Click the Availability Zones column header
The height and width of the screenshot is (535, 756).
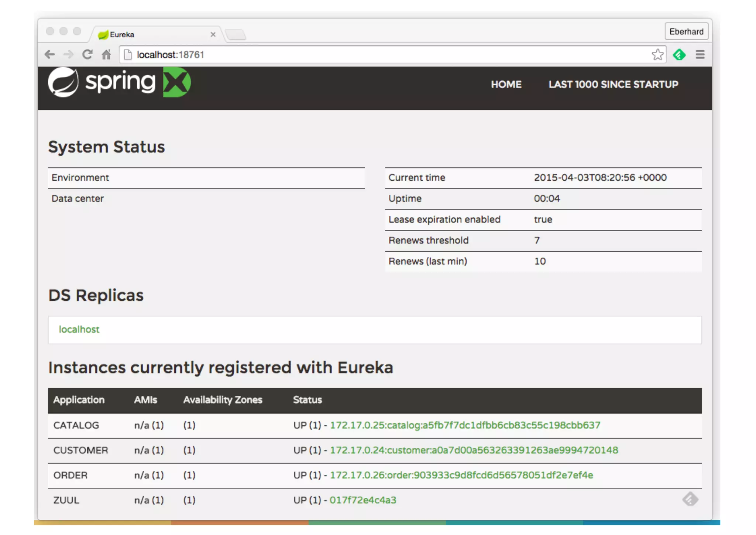click(x=223, y=400)
